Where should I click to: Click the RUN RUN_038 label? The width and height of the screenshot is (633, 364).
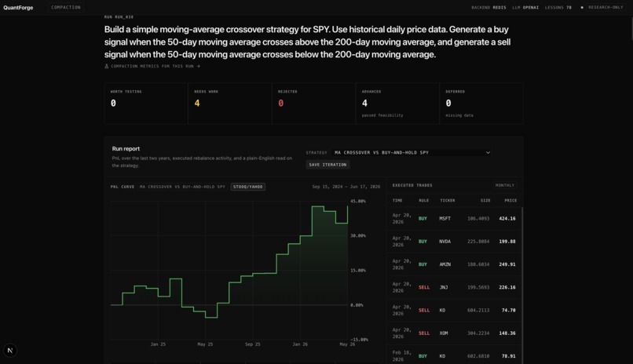[119, 17]
